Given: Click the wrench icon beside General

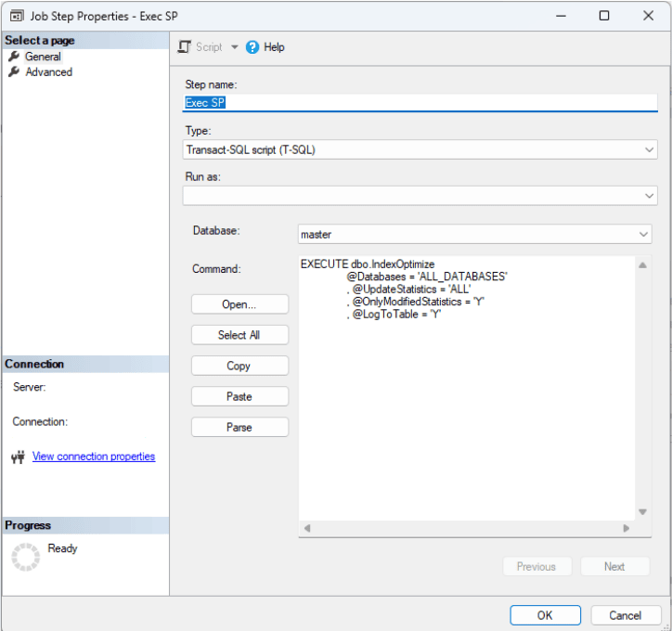Looking at the screenshot, I should 14,56.
